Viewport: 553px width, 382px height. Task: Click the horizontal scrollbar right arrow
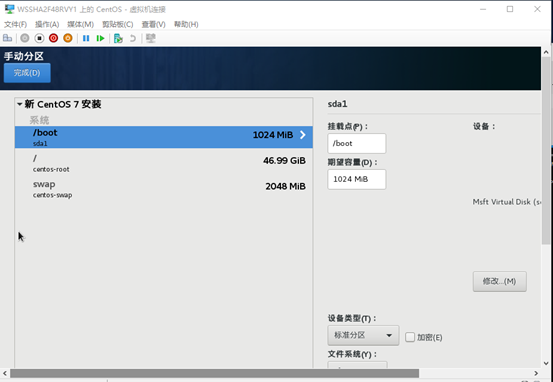(x=536, y=373)
